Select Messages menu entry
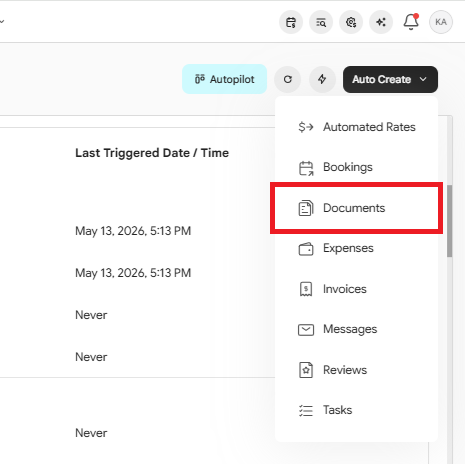Viewport: 465px width, 464px height. [356, 329]
